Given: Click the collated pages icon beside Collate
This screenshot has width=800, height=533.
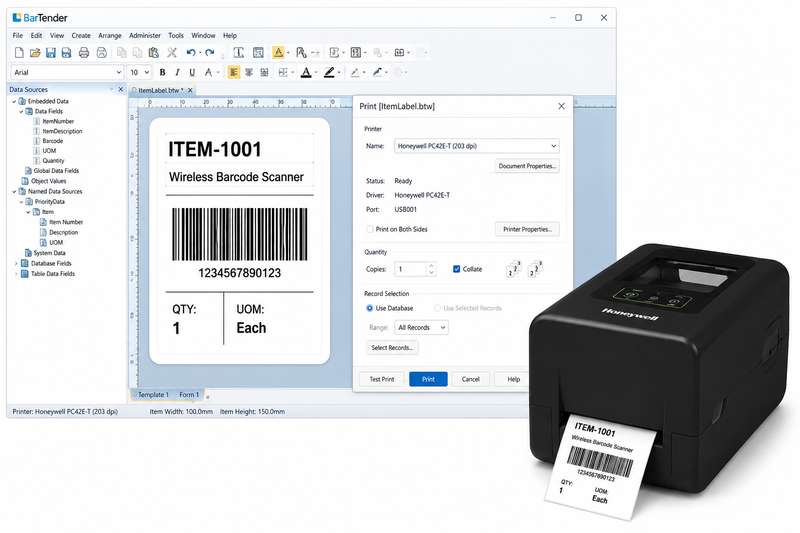Looking at the screenshot, I should click(513, 268).
